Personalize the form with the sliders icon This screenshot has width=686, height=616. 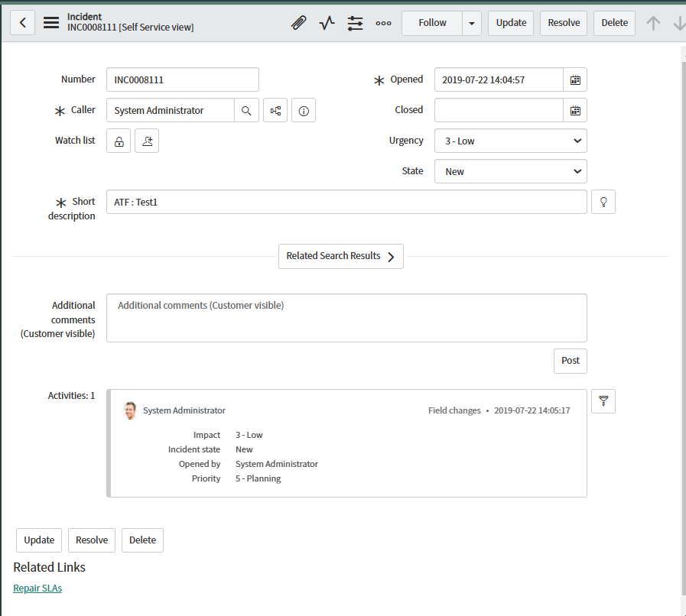click(x=355, y=23)
